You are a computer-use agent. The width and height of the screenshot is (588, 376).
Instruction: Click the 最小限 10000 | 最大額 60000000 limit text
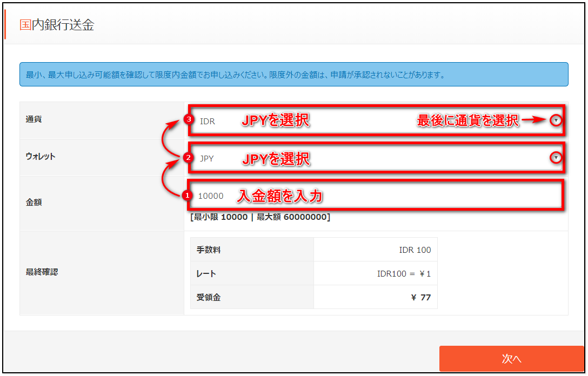260,217
